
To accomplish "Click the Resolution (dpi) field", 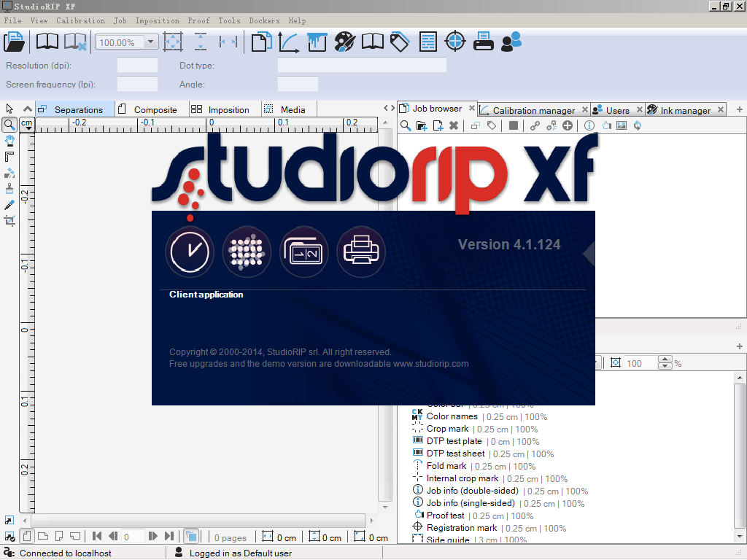I will coord(137,65).
